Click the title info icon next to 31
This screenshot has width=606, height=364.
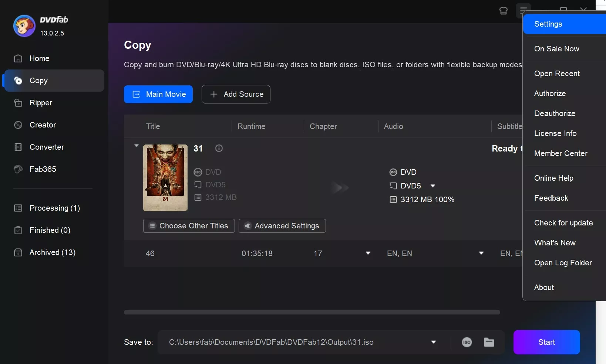click(219, 148)
